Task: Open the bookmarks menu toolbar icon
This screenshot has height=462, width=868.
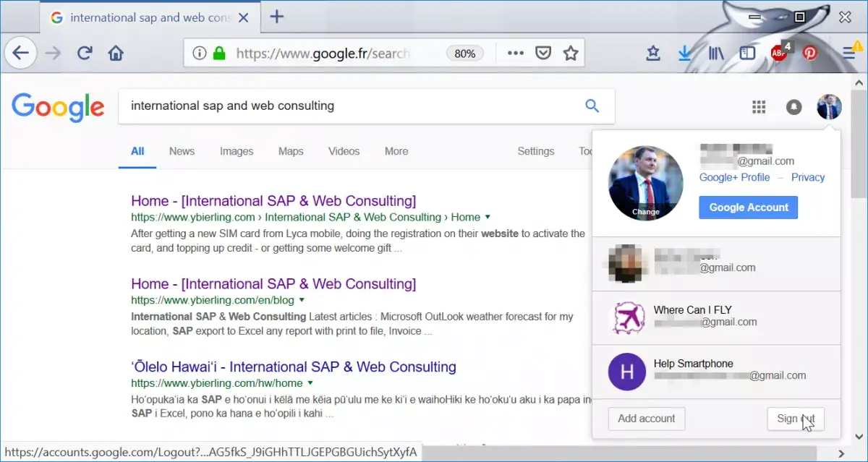Action: [653, 53]
